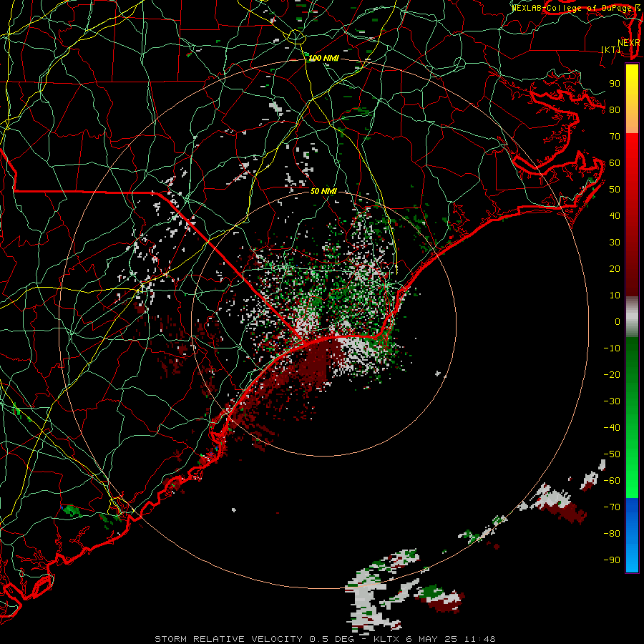644x644 pixels.
Task: Click the 80 value on the velocity scale
Action: [x=615, y=109]
